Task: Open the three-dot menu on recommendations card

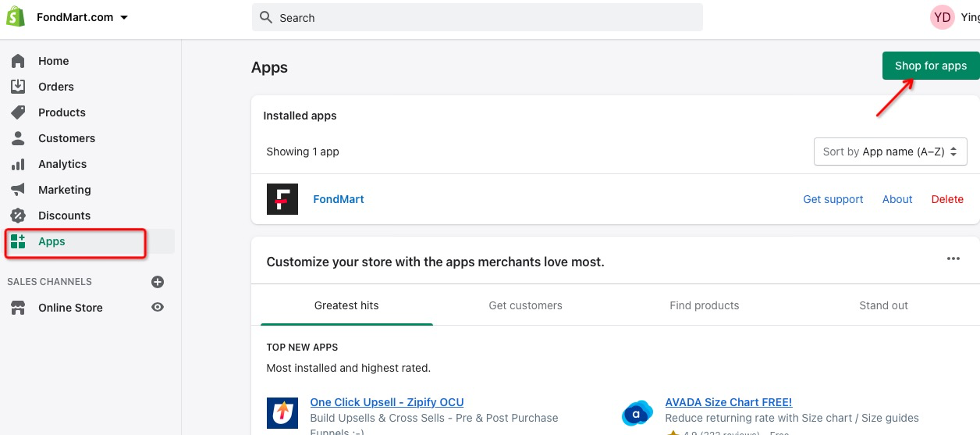Action: click(x=953, y=259)
